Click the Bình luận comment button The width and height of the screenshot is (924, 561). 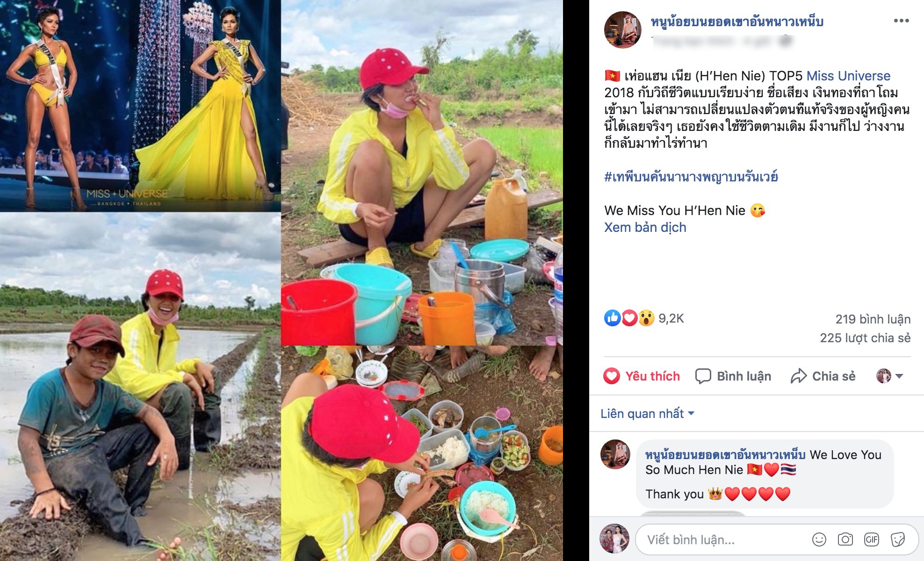pos(733,376)
